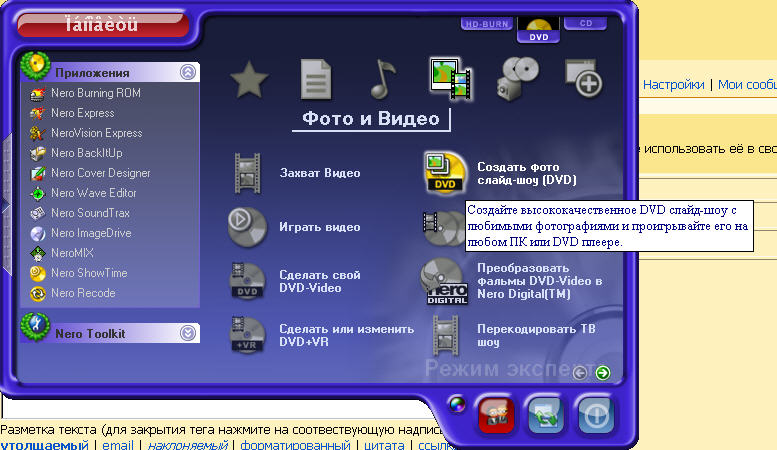This screenshot has width=777, height=450.
Task: Select the DVD disc type toggle
Action: point(538,30)
